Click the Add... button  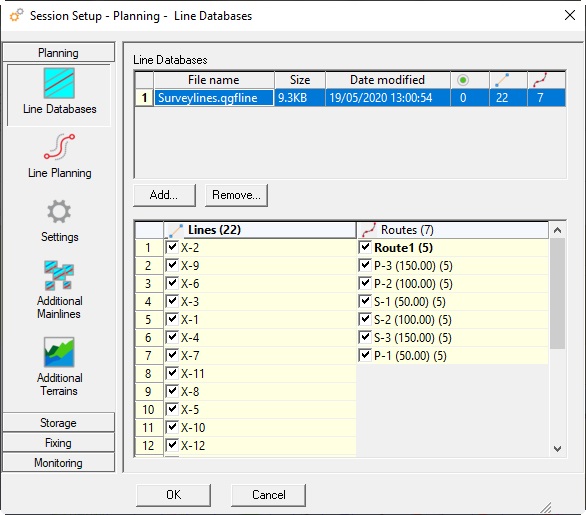click(x=164, y=195)
